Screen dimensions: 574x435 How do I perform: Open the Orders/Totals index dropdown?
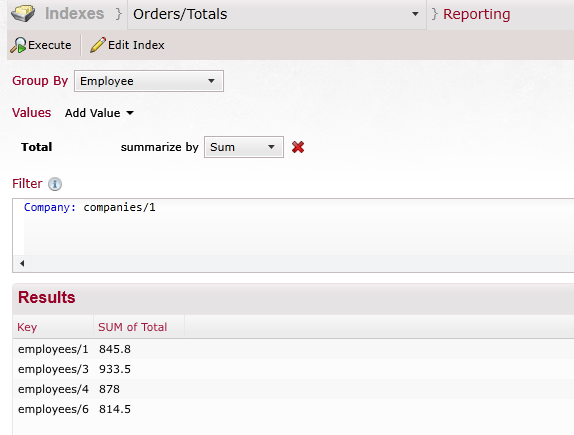click(277, 14)
